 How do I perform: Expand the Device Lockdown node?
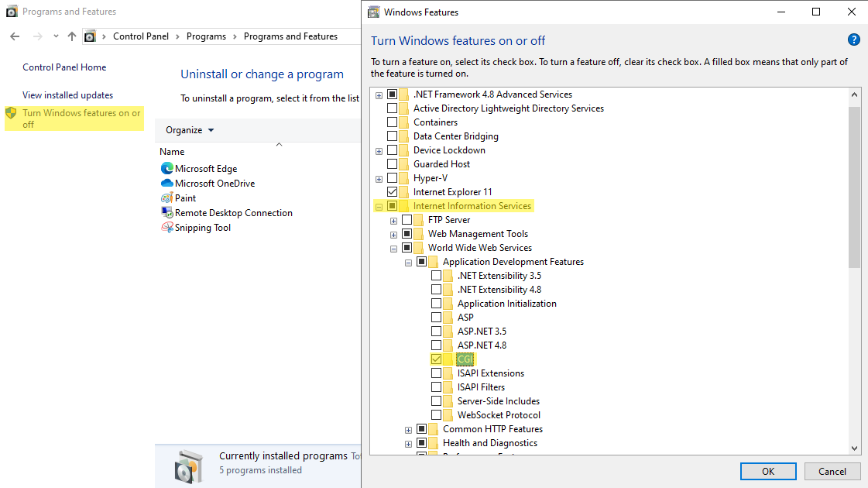click(x=379, y=151)
